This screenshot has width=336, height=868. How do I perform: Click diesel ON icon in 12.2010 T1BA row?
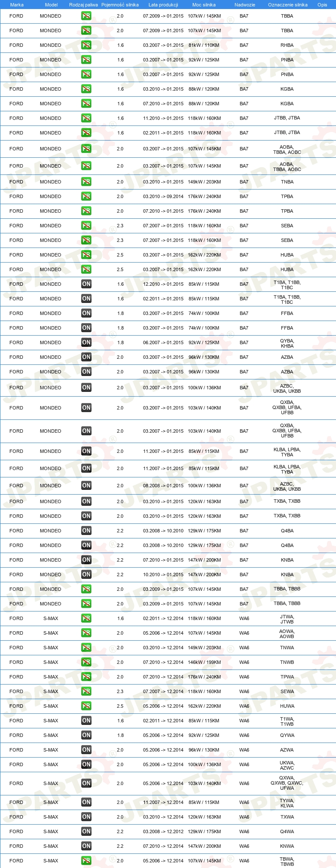(x=86, y=284)
